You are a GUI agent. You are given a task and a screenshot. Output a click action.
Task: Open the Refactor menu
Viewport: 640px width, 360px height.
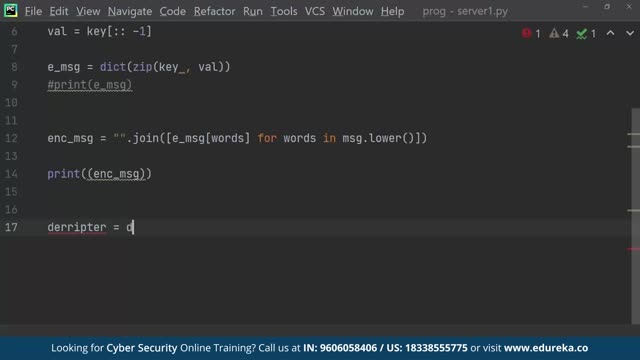[x=214, y=11]
